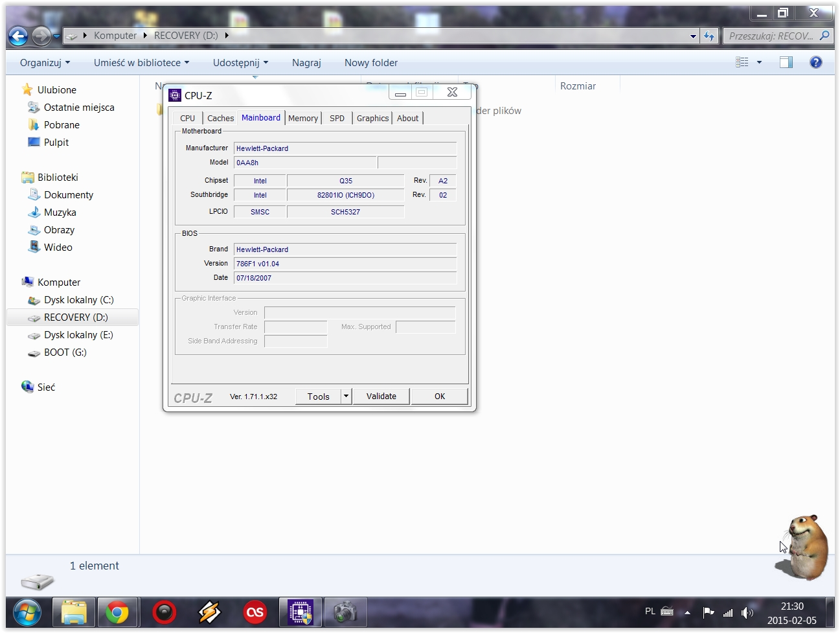Open the Organizuj menu

[x=45, y=63]
